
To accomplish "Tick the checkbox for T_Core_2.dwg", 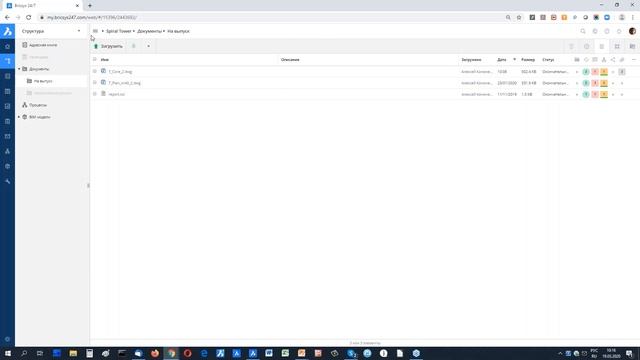I will click(x=95, y=71).
